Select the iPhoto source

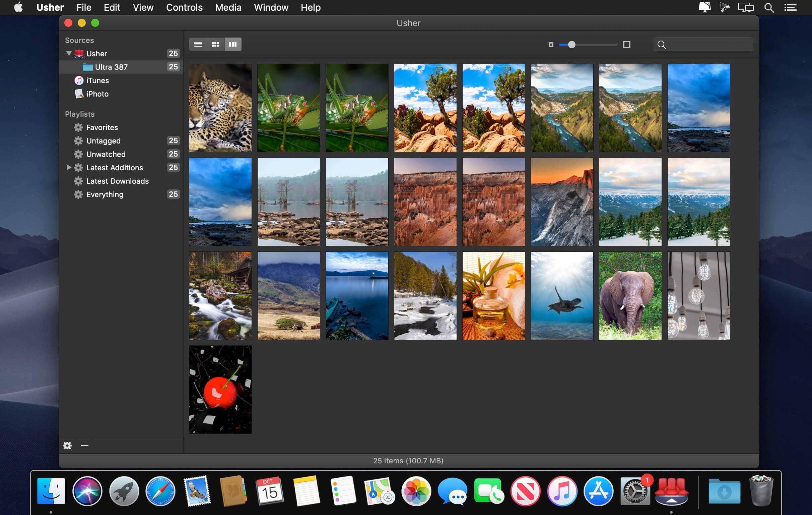click(97, 94)
